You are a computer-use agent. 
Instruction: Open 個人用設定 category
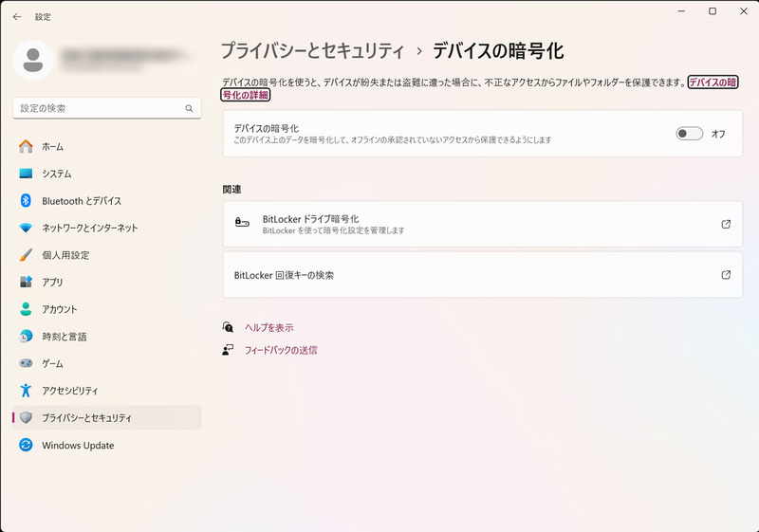(x=107, y=254)
